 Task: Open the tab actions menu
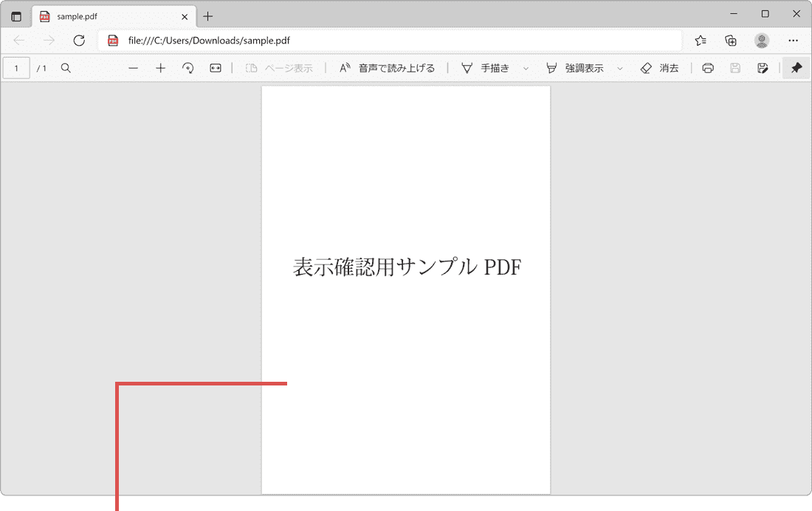(x=16, y=16)
